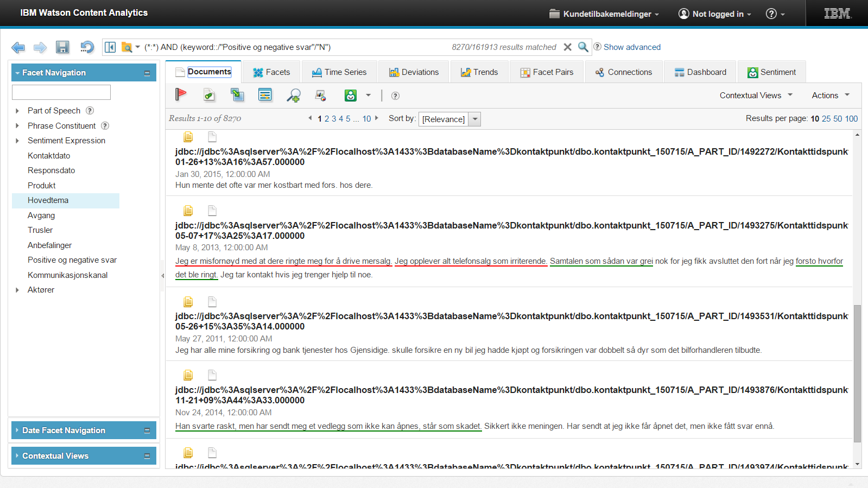
Task: Open Kundetilbakemeldinger collection menu
Action: [x=604, y=14]
